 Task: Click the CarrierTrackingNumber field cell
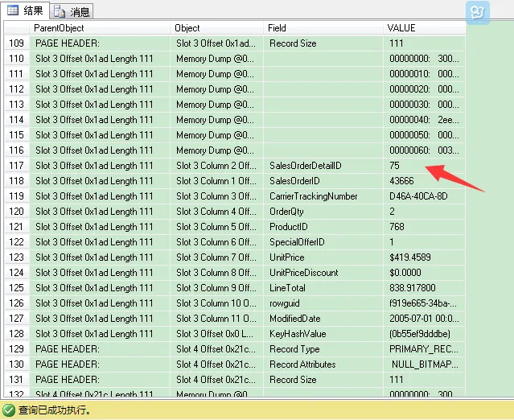point(323,196)
